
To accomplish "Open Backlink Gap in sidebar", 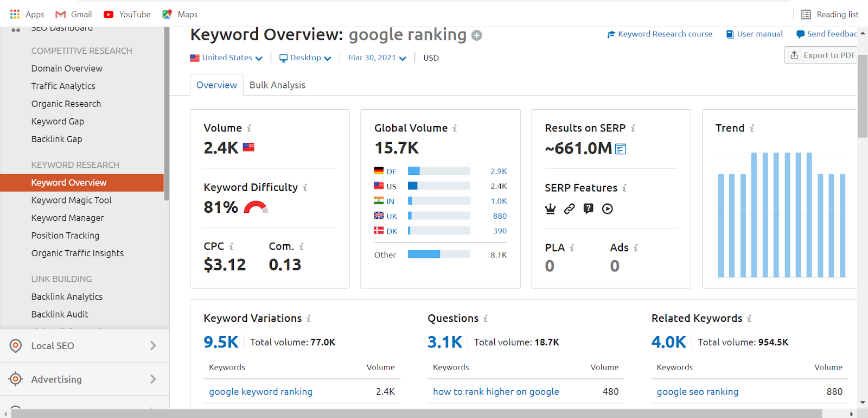I will (56, 139).
